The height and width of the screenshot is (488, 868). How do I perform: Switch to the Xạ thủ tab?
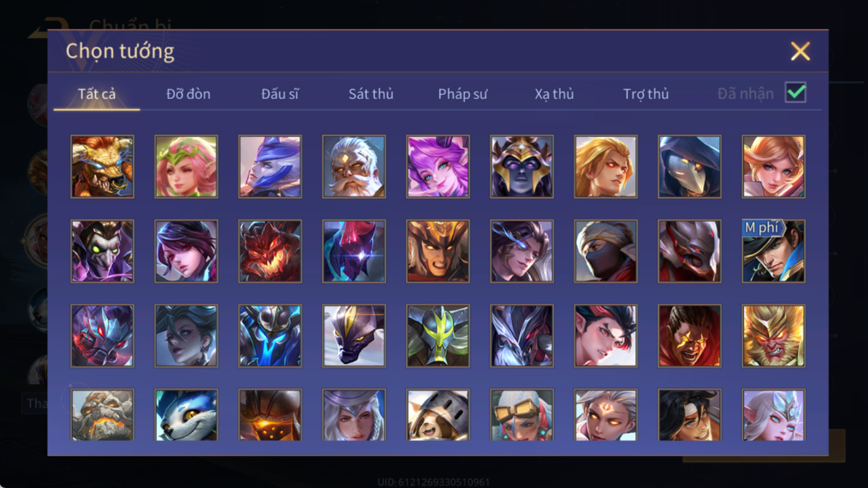click(x=554, y=94)
